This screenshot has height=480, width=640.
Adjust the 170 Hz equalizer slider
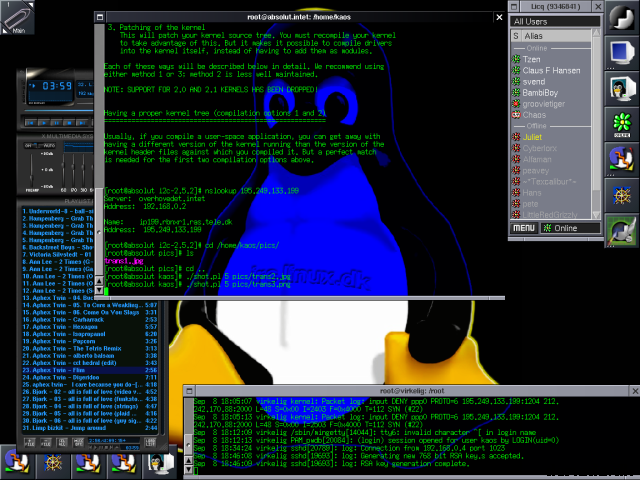(x=73, y=170)
